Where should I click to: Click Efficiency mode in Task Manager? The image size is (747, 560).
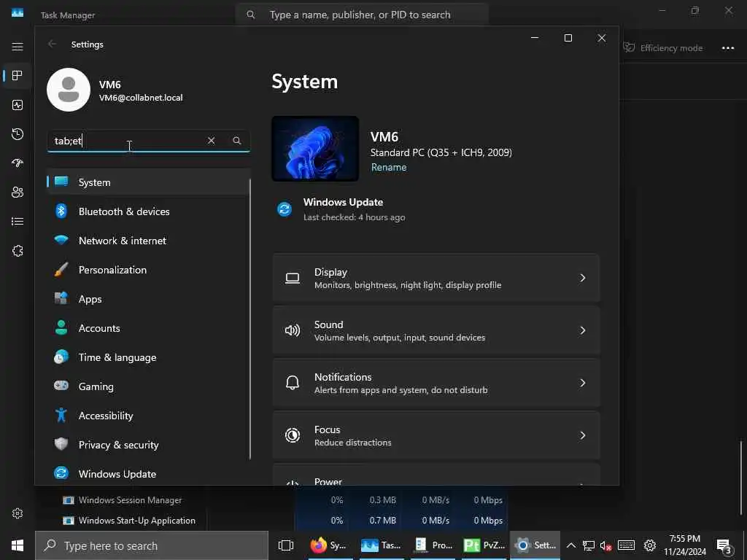coord(662,47)
